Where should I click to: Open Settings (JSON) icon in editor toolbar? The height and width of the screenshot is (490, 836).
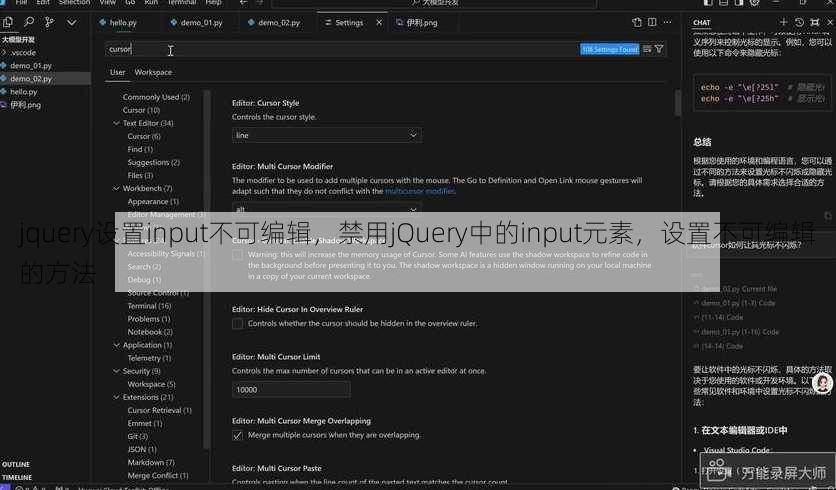(x=637, y=22)
